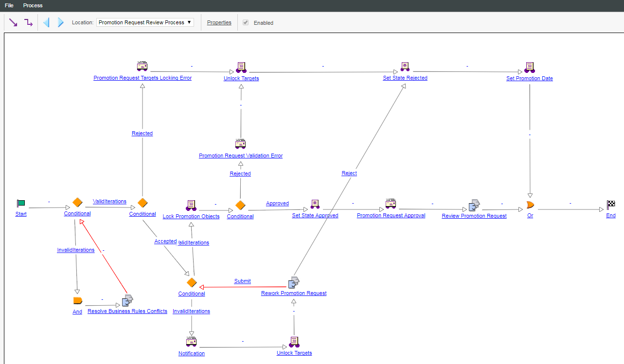Click the Resolve Business Rules Conflicts label
624x364 pixels.
[127, 311]
